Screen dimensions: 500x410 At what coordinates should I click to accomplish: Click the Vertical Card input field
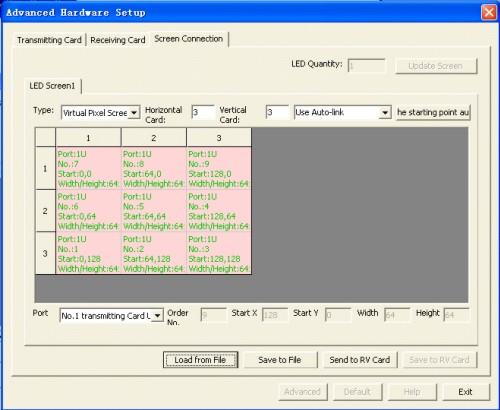coord(277,112)
